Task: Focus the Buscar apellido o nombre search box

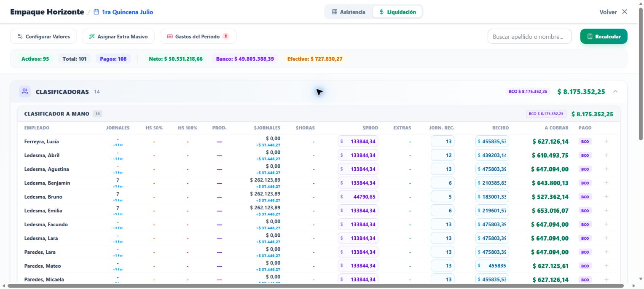Action: [530, 37]
